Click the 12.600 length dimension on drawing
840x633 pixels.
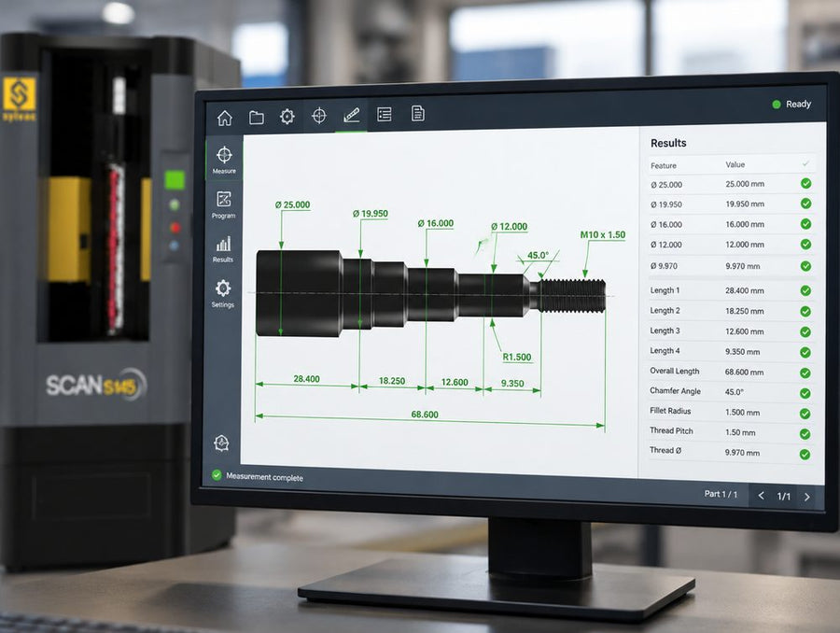tap(455, 382)
